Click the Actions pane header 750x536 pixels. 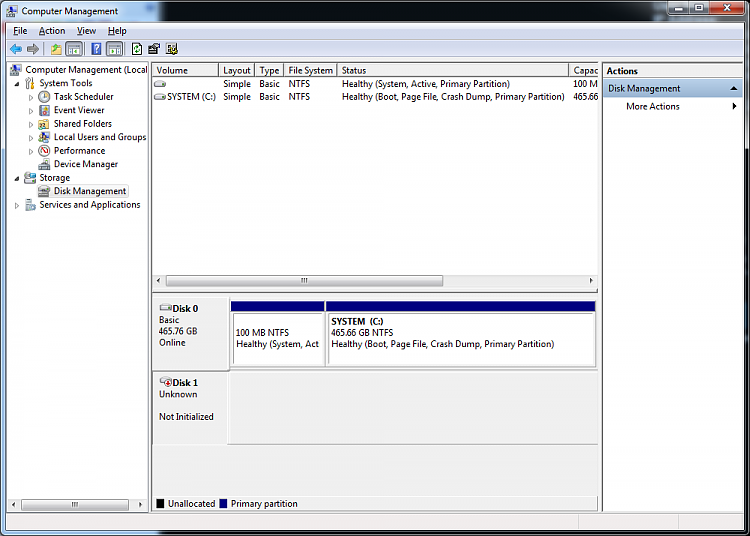673,71
